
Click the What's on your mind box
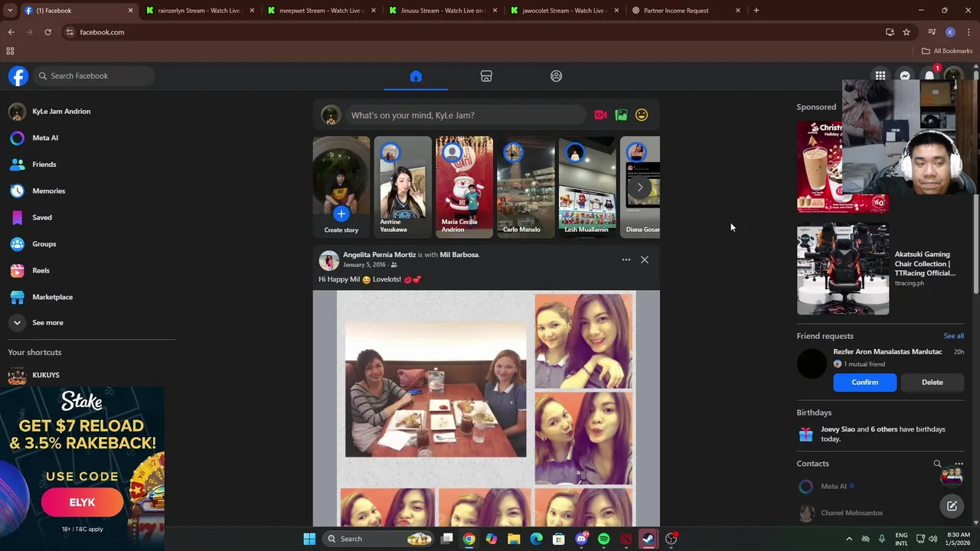click(466, 115)
